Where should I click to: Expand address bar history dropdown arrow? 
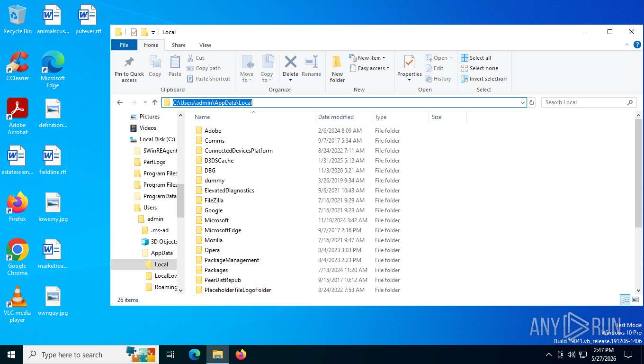pyautogui.click(x=523, y=102)
